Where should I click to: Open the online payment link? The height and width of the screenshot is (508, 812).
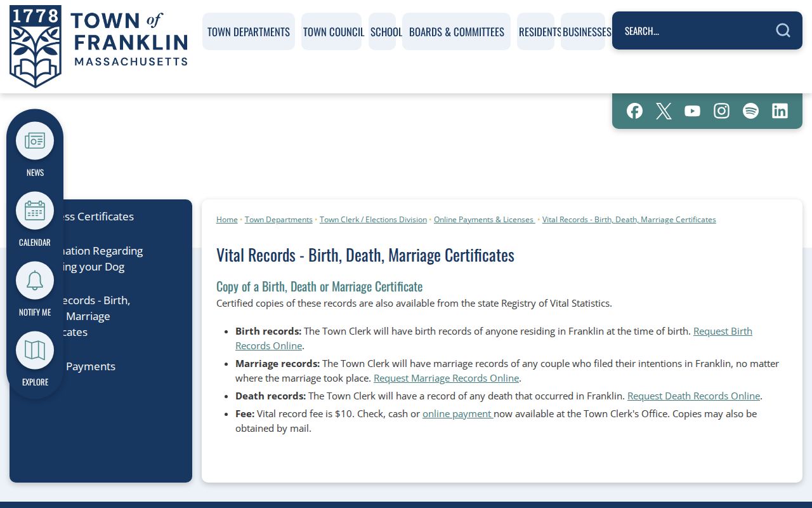click(x=458, y=413)
